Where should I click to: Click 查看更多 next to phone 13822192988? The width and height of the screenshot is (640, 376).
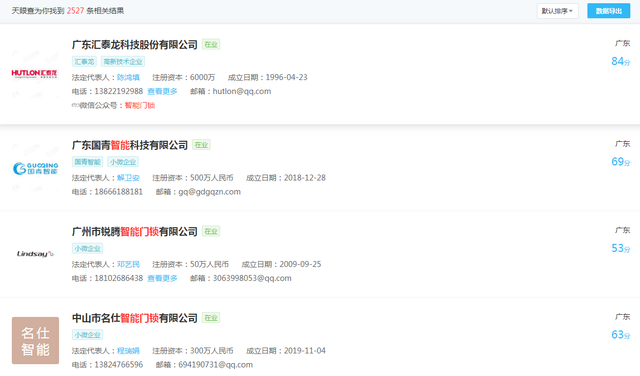(x=162, y=91)
